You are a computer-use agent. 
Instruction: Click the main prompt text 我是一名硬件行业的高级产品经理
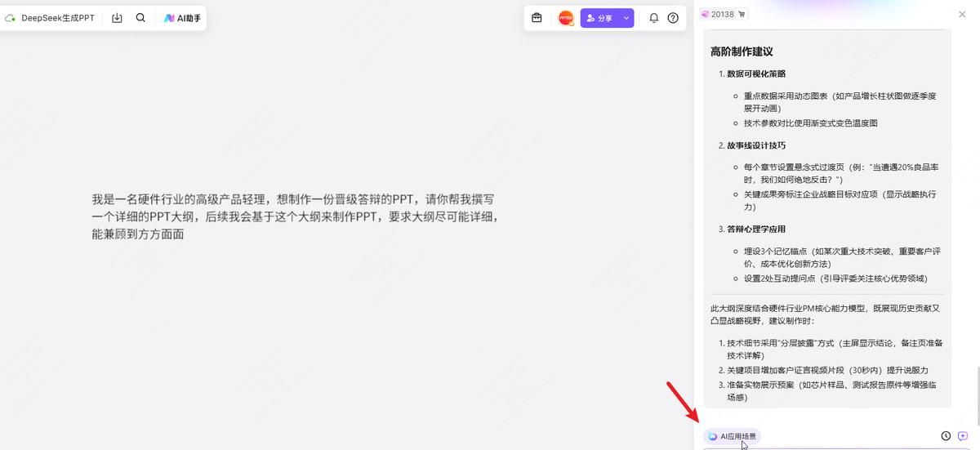point(295,216)
